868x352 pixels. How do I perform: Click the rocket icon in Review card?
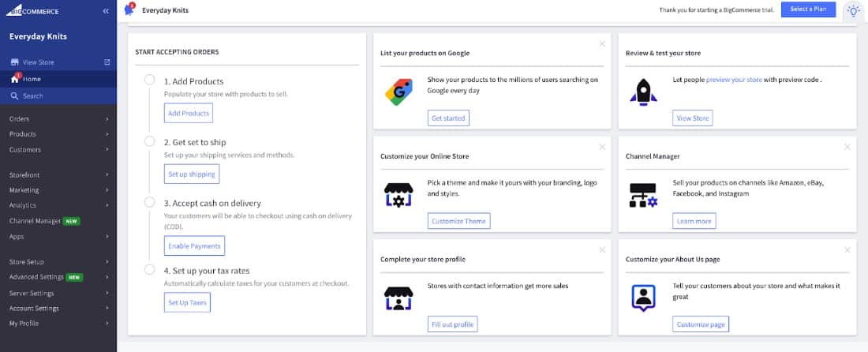coord(643,92)
